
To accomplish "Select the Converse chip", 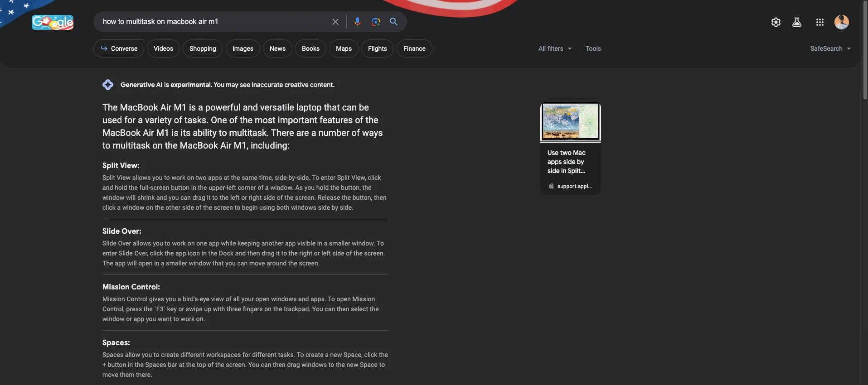I will [119, 48].
